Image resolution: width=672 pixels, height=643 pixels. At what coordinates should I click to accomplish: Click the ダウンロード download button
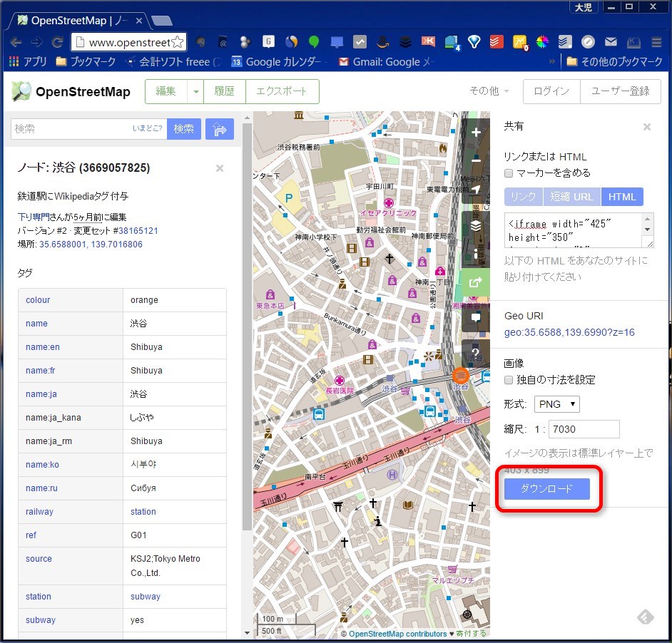[x=547, y=489]
